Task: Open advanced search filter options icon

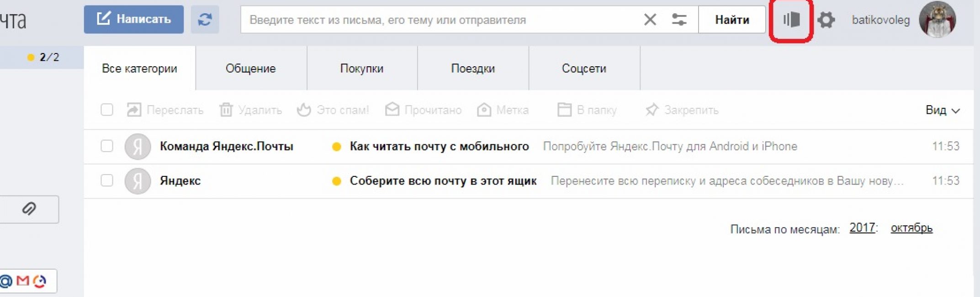Action: (679, 20)
